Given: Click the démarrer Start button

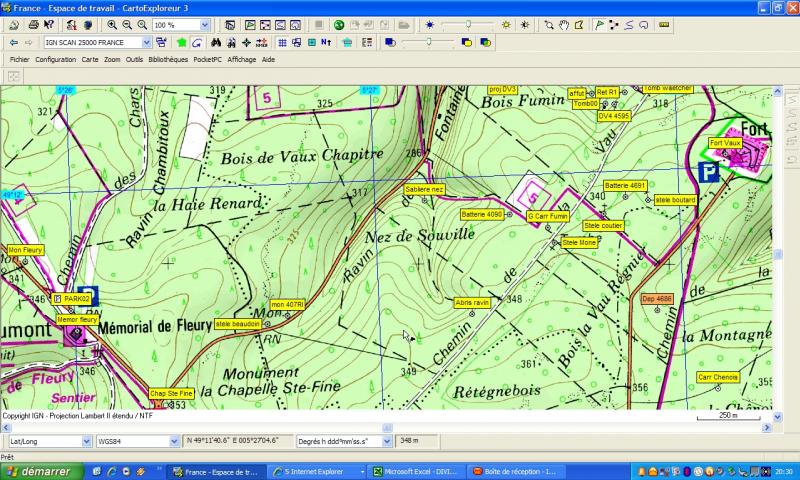Looking at the screenshot, I should tap(42, 472).
